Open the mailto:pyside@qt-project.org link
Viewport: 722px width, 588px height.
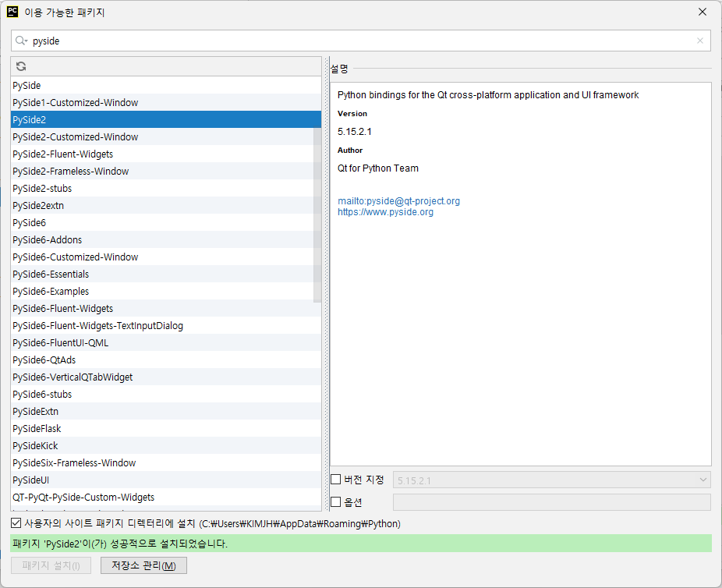[x=398, y=200]
